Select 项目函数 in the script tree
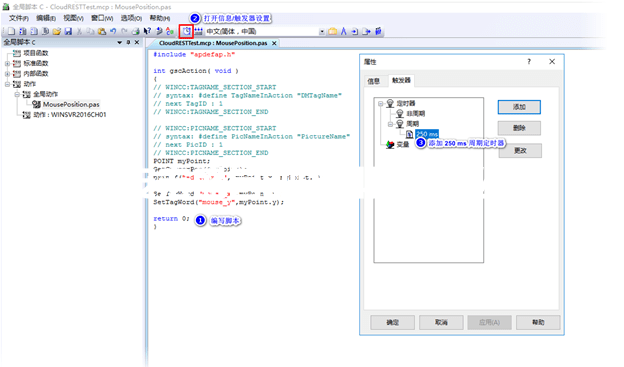The width and height of the screenshot is (624, 367). coord(35,53)
